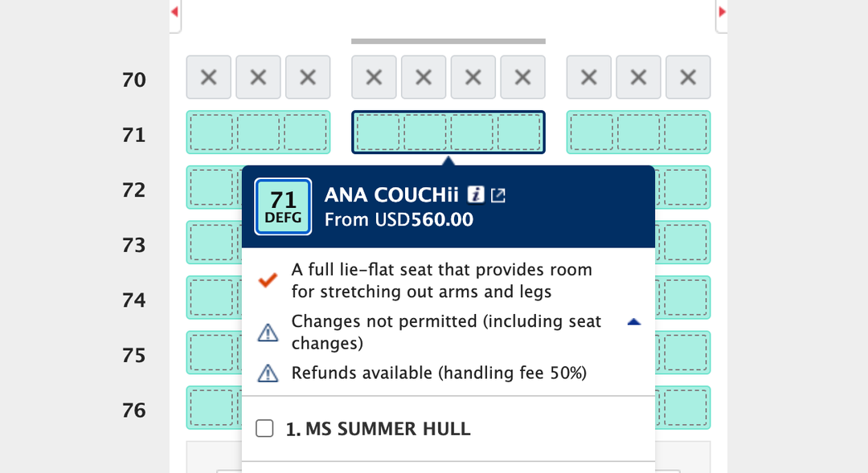Viewport: 868px width, 473px height.
Task: Click the gray scrollbar above the middle seats
Action: pyautogui.click(x=448, y=40)
